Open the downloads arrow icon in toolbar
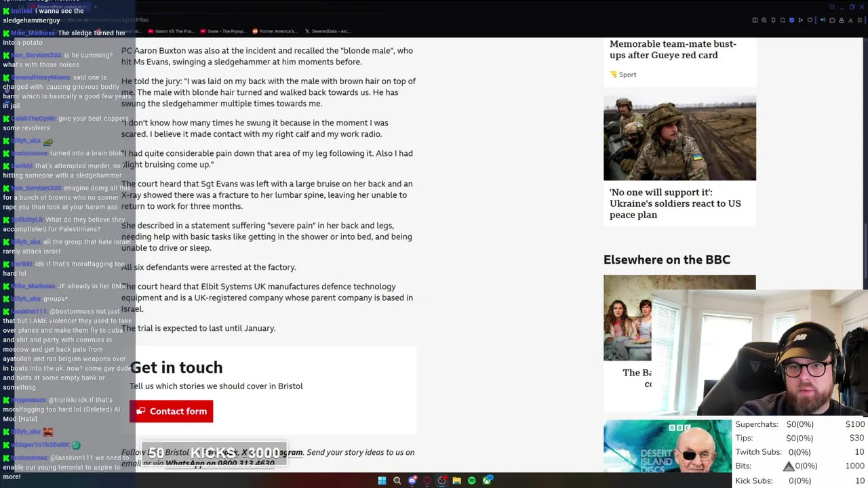The image size is (868, 488). click(x=850, y=20)
